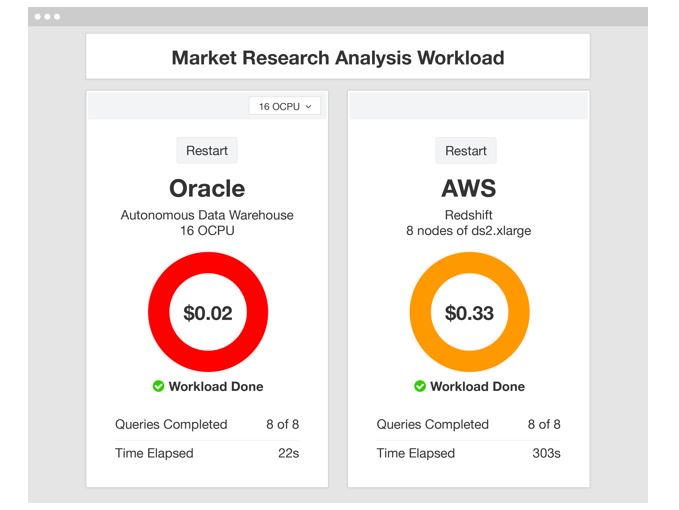This screenshot has height=510, width=679.
Task: Click the green check icon beside AWS Workload Done
Action: click(x=420, y=386)
